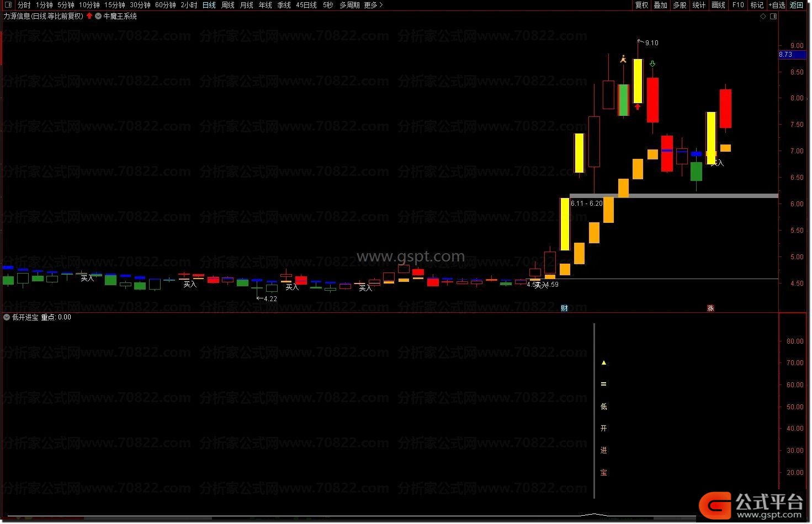
Task: Click the running-man signal icon
Action: (x=623, y=58)
